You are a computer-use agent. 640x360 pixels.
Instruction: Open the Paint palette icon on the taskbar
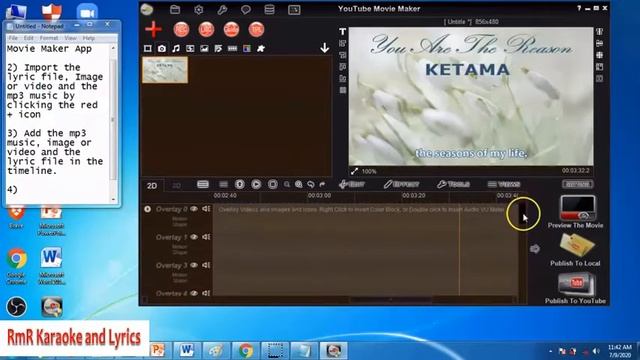(216, 351)
